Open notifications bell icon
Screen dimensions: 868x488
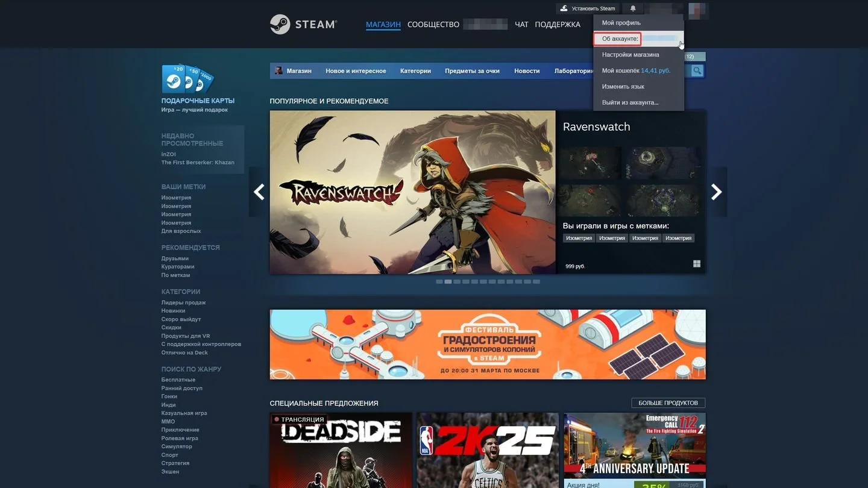[633, 8]
